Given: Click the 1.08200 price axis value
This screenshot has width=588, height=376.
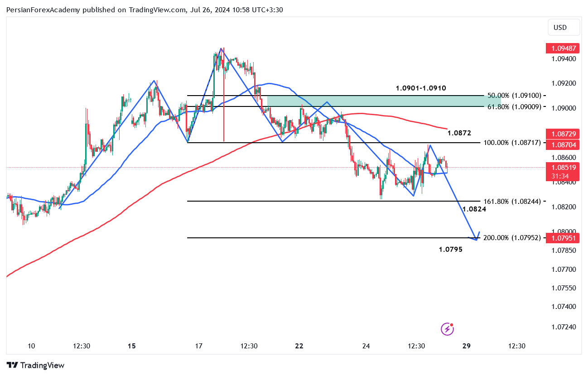Looking at the screenshot, I should pyautogui.click(x=563, y=207).
